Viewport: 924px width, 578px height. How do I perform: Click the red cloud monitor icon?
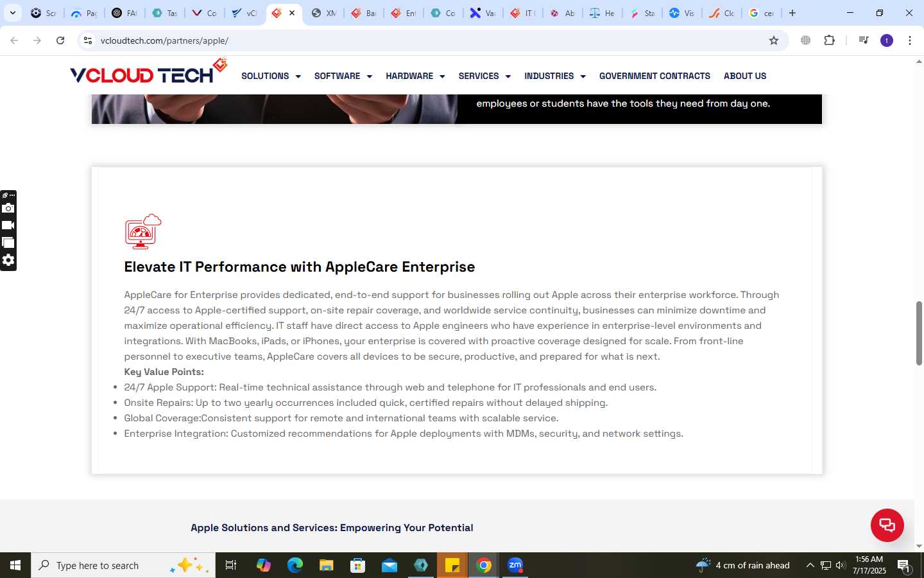click(x=142, y=231)
